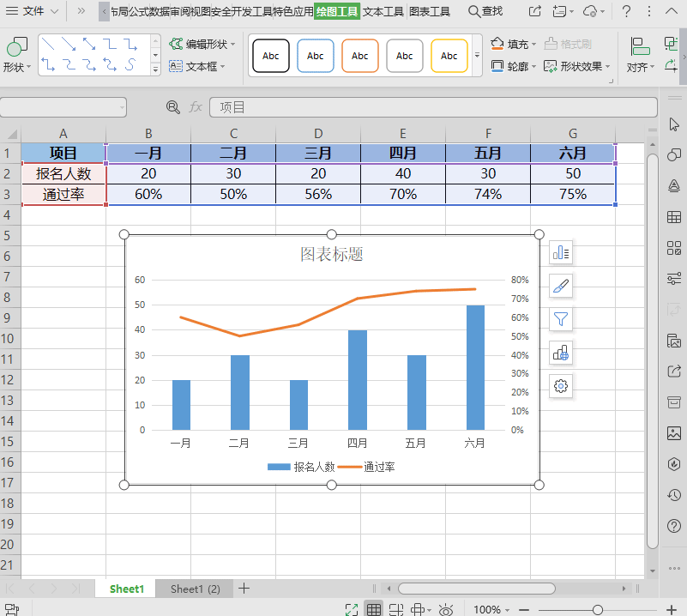Open the picture sidebar icon
The width and height of the screenshot is (687, 616).
point(674,433)
